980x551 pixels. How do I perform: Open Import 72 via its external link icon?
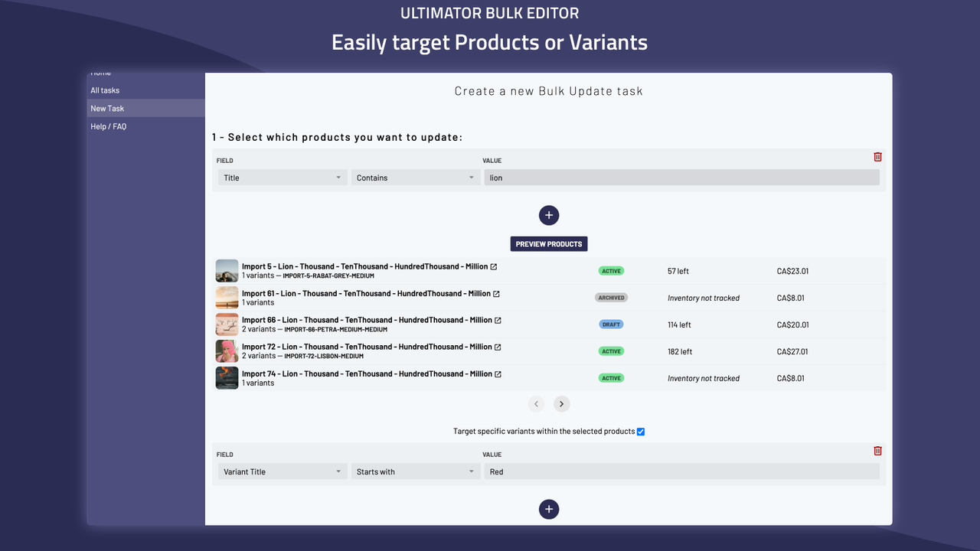(x=498, y=347)
